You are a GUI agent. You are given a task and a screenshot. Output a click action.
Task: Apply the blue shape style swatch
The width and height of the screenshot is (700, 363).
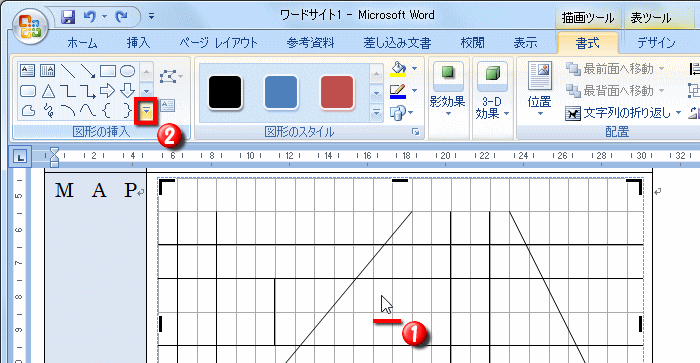tap(280, 92)
